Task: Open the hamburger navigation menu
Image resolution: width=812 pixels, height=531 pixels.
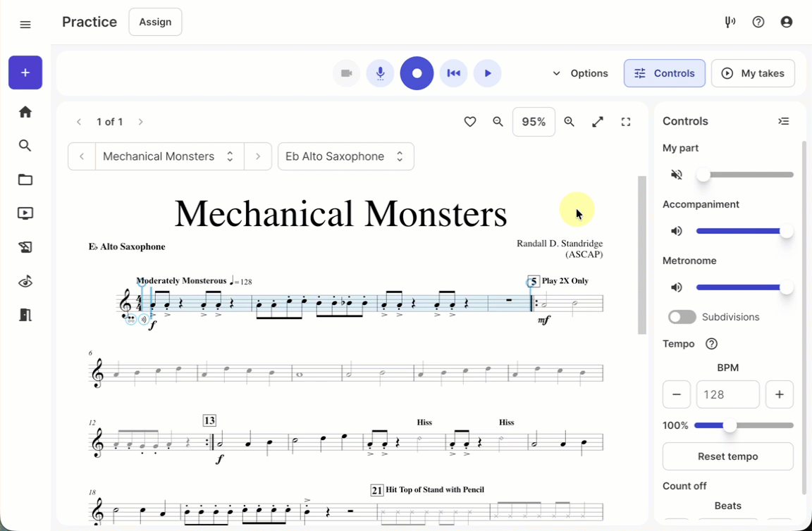Action: 25,25
